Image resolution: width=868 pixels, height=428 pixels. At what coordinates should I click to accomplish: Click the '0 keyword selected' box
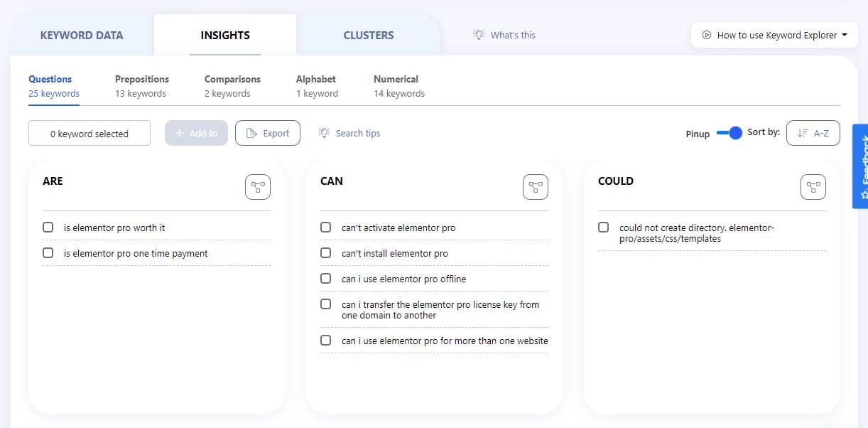89,133
